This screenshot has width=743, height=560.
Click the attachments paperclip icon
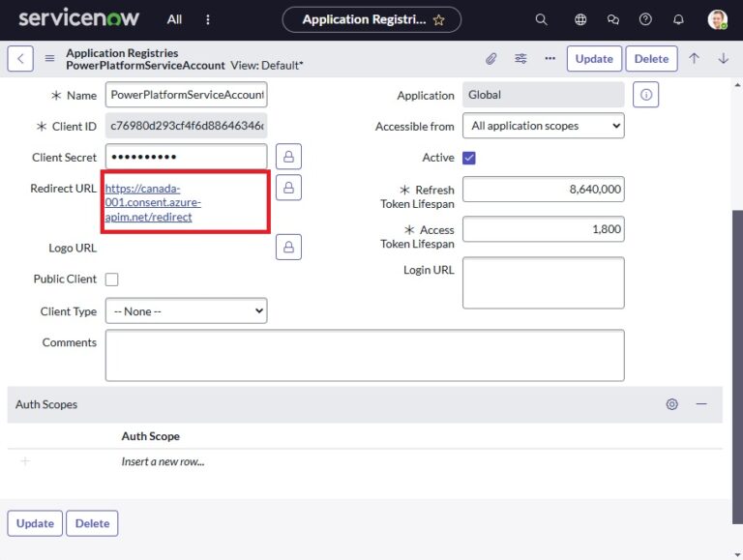[490, 58]
